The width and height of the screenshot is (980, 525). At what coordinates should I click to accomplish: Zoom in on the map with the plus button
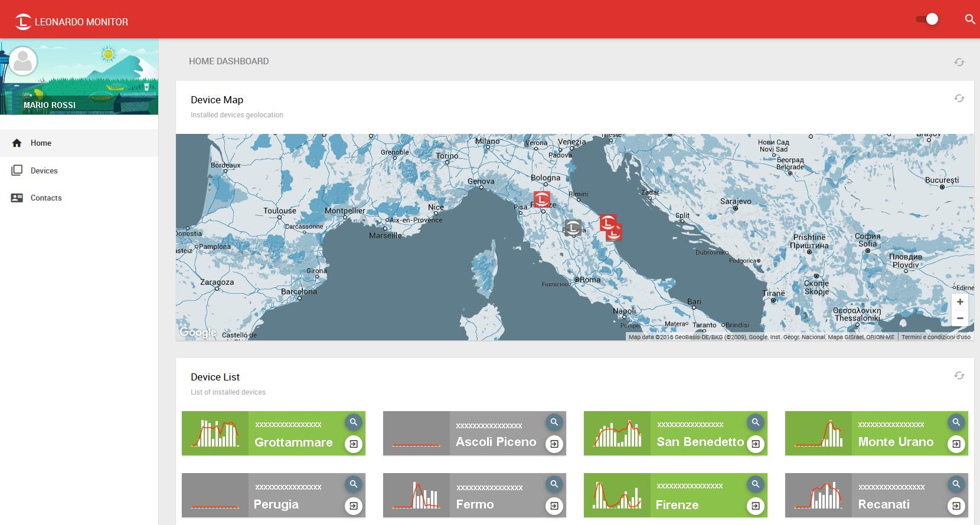(960, 301)
